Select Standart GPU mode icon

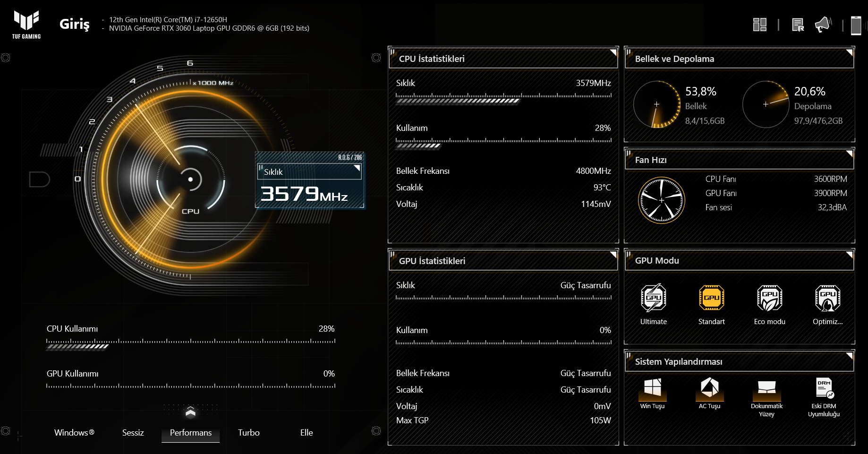click(x=712, y=298)
